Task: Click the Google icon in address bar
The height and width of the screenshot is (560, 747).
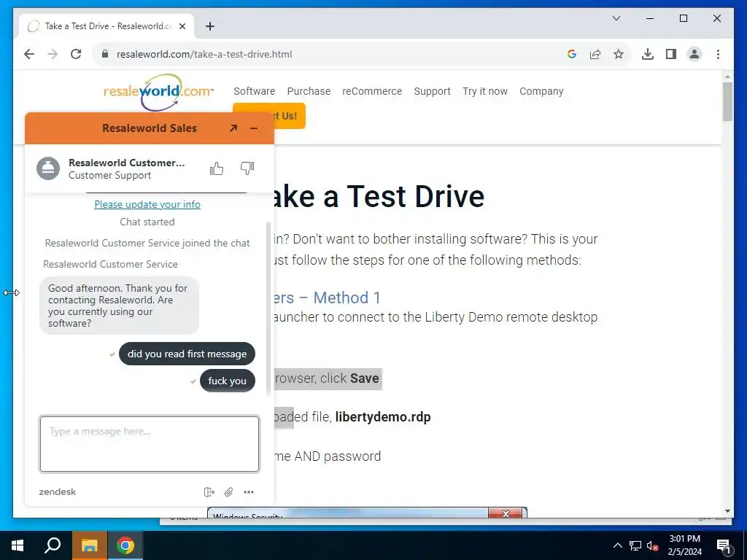Action: (x=572, y=54)
